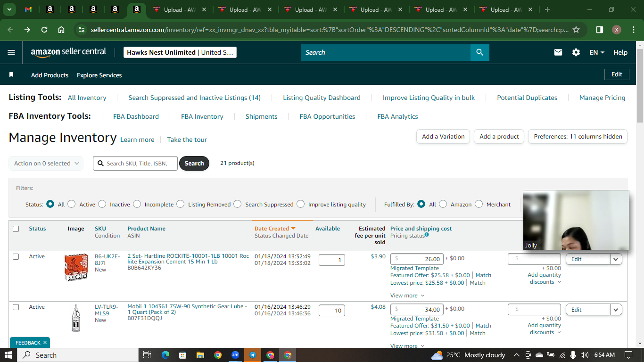This screenshot has width=644, height=362.
Task: Click the magnifier button in the top search bar
Action: 479,52
